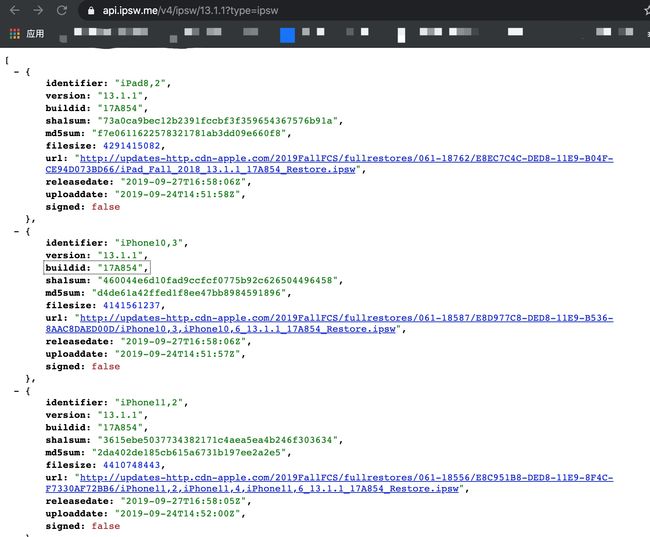Click the identifier value "iPhone11,2"
Viewport: 650px width, 537px height.
149,403
